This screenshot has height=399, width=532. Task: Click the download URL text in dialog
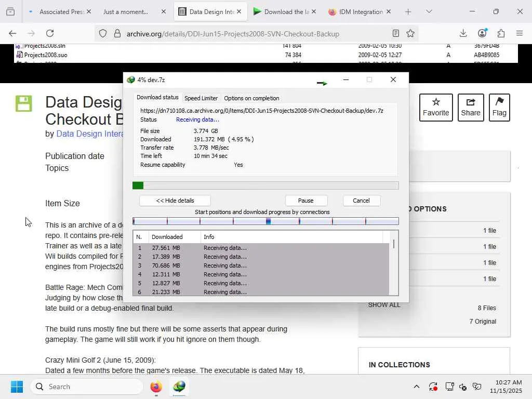click(x=262, y=111)
